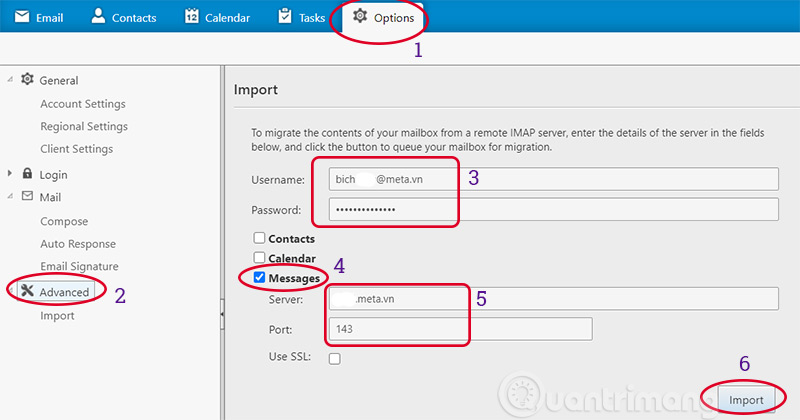Click the gear icon next to General
This screenshot has height=420, width=800.
click(x=27, y=79)
